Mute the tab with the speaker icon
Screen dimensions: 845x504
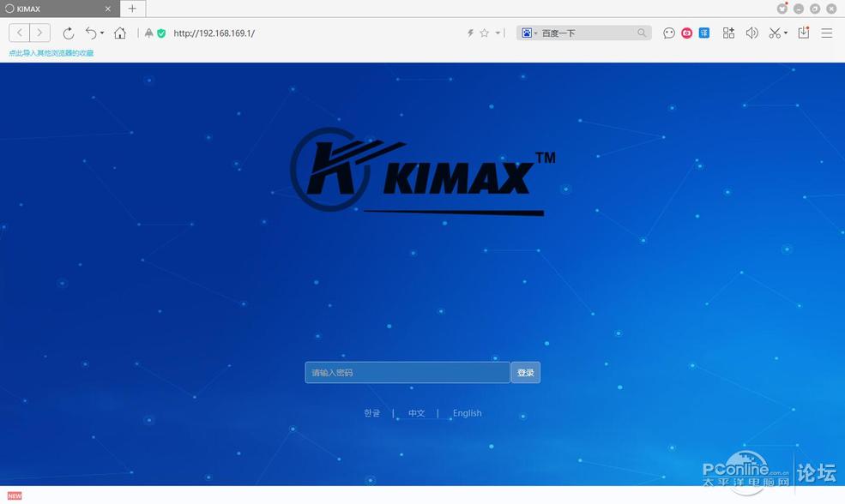click(751, 33)
